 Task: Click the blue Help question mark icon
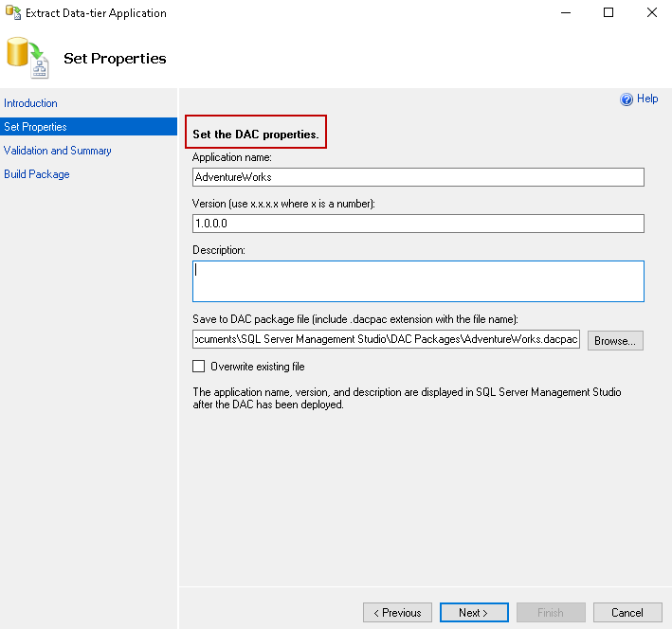tap(627, 99)
